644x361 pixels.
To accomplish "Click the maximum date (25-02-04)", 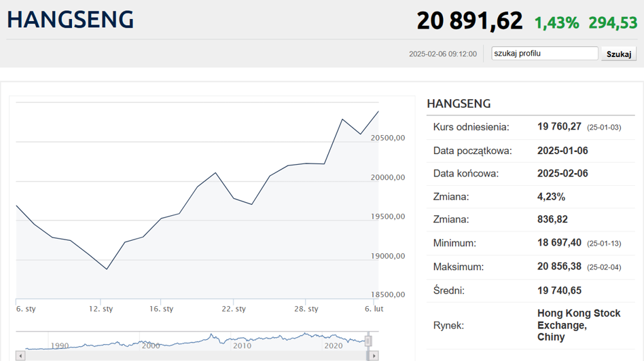I will (x=604, y=267).
